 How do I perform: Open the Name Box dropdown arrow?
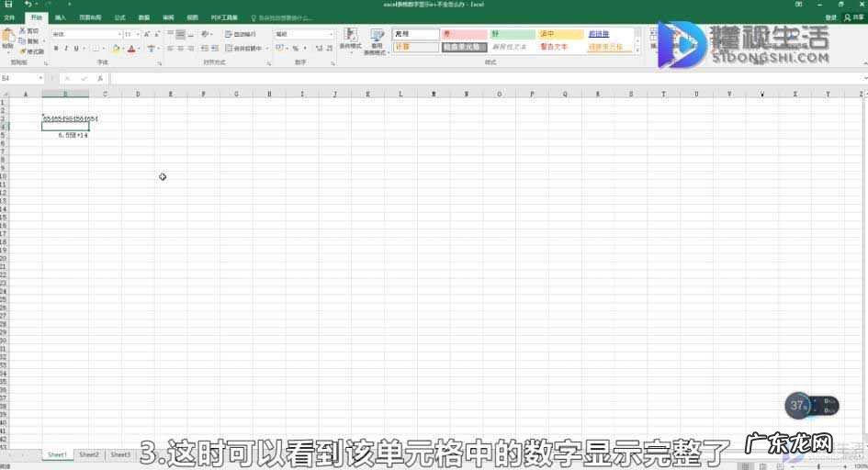(40, 79)
